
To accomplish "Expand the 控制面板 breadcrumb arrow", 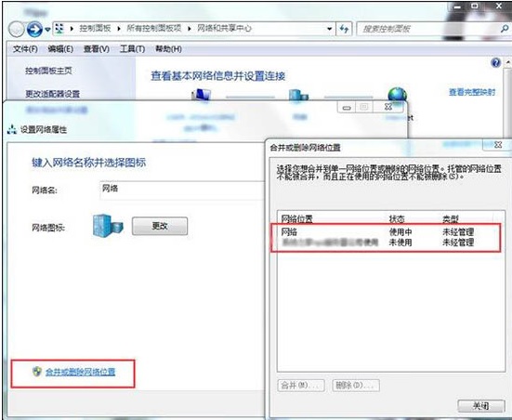I will pos(119,29).
